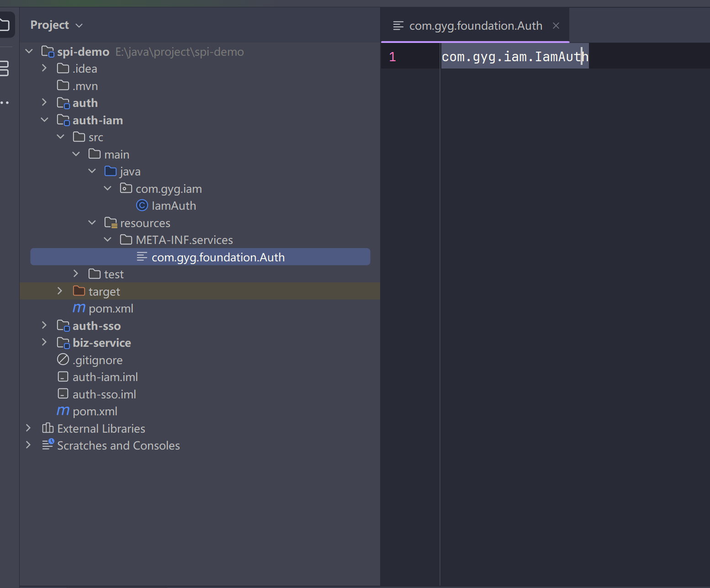Screen dimensions: 710x588
Task: Collapse the auth-iam module
Action: [x=44, y=120]
